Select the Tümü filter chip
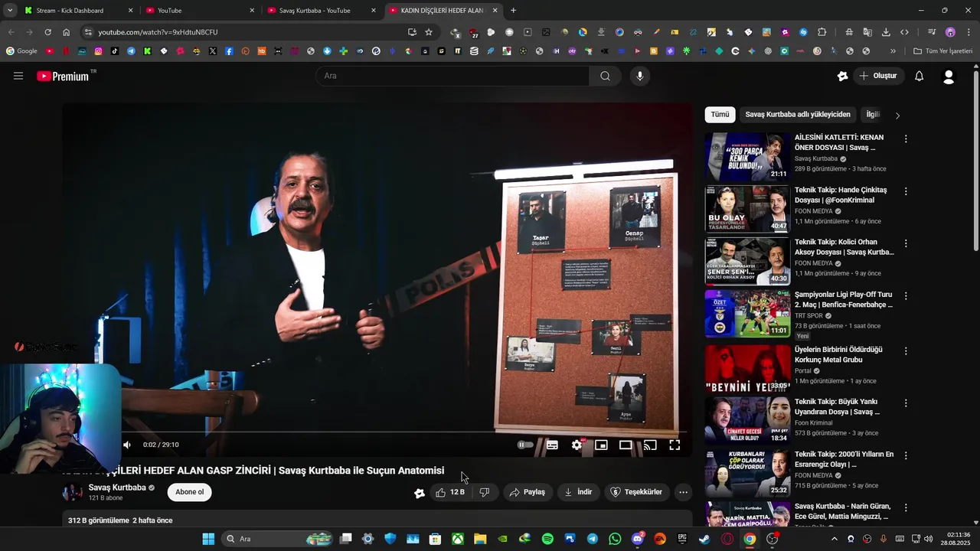980x551 pixels. point(720,115)
